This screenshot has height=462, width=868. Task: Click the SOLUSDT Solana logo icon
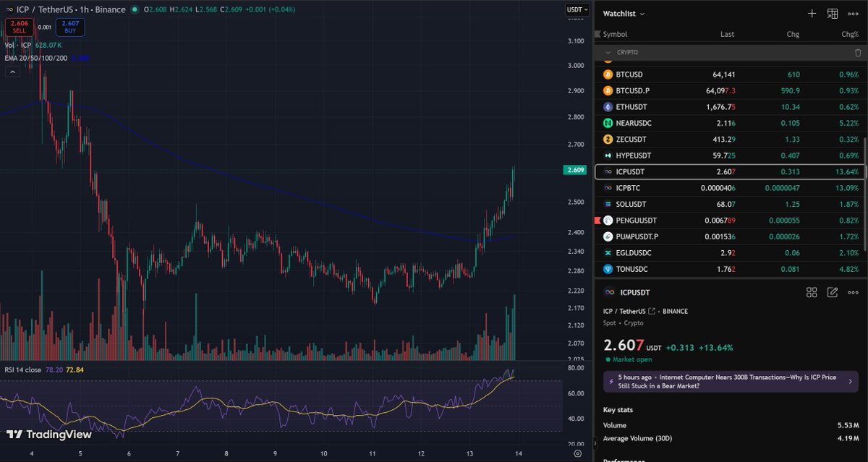(608, 205)
